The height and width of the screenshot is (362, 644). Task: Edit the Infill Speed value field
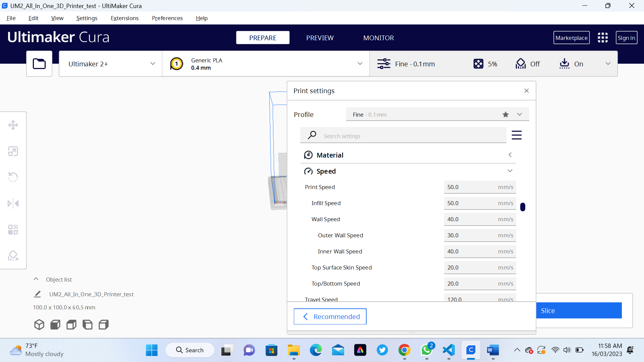point(480,203)
